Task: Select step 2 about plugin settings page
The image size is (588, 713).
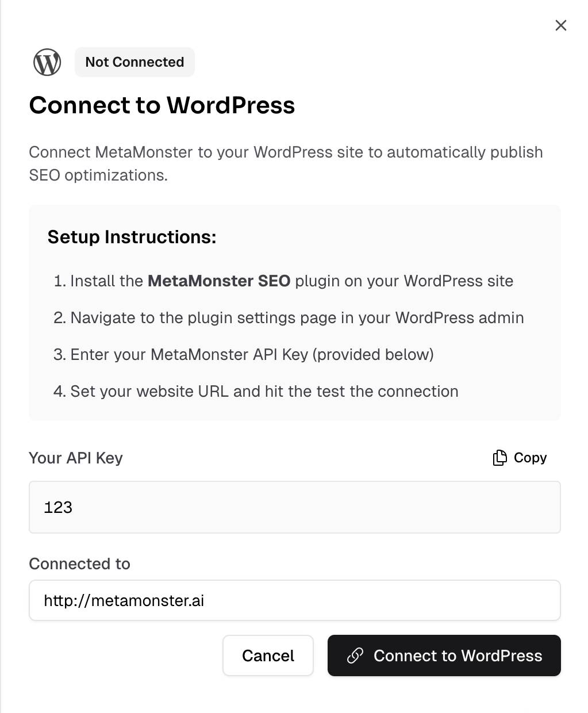Action: [289, 318]
